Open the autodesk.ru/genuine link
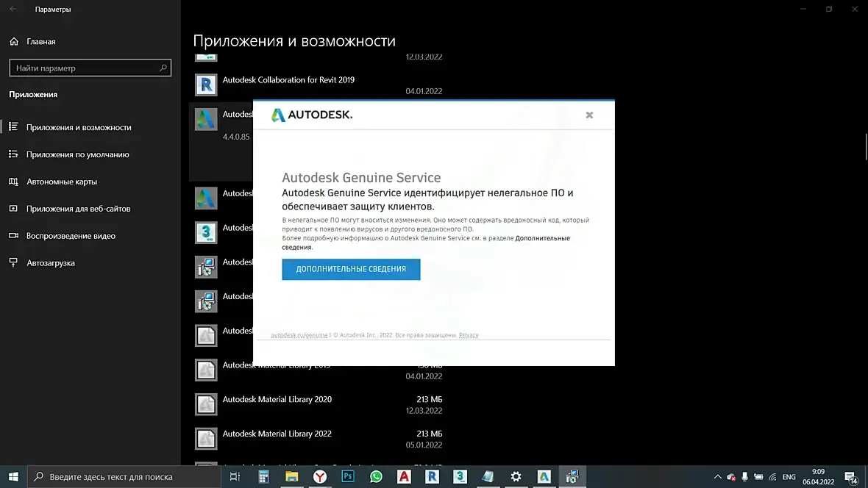The image size is (868, 488). (299, 335)
